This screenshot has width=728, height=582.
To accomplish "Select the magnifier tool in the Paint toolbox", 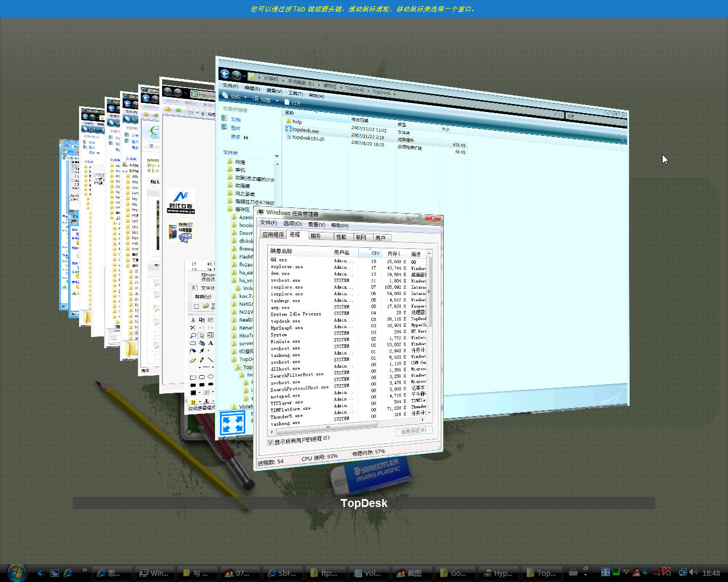I will click(193, 335).
